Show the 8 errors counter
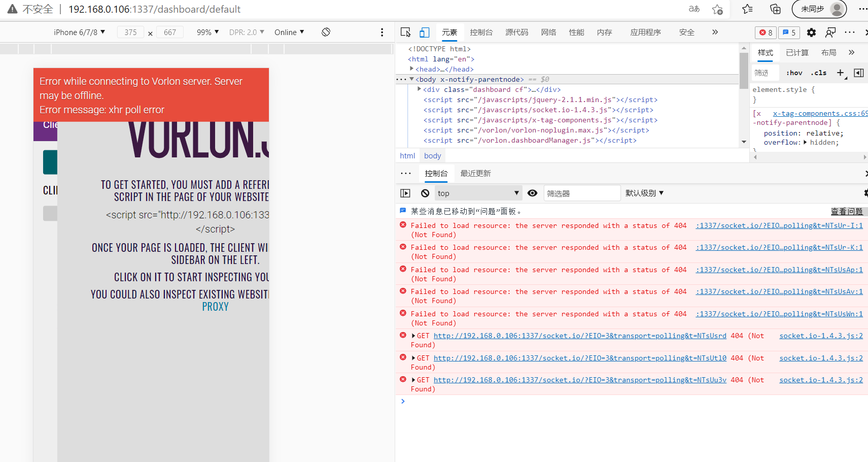The width and height of the screenshot is (868, 462). tap(766, 32)
